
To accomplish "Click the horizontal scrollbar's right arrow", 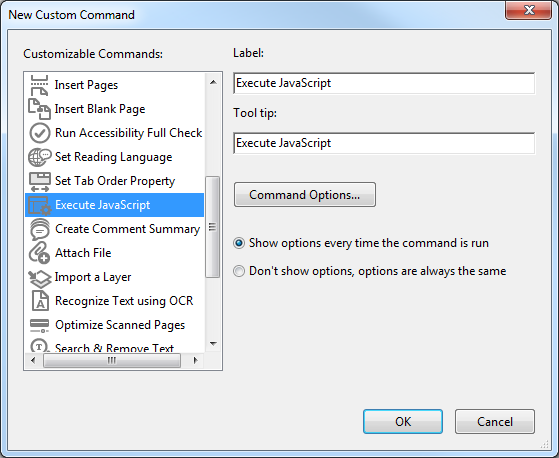I will tap(195, 360).
